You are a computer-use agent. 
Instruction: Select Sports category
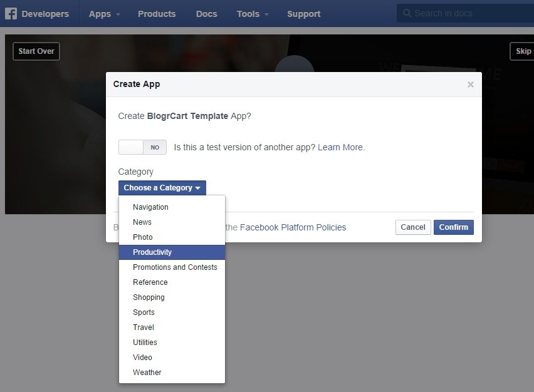click(172, 312)
